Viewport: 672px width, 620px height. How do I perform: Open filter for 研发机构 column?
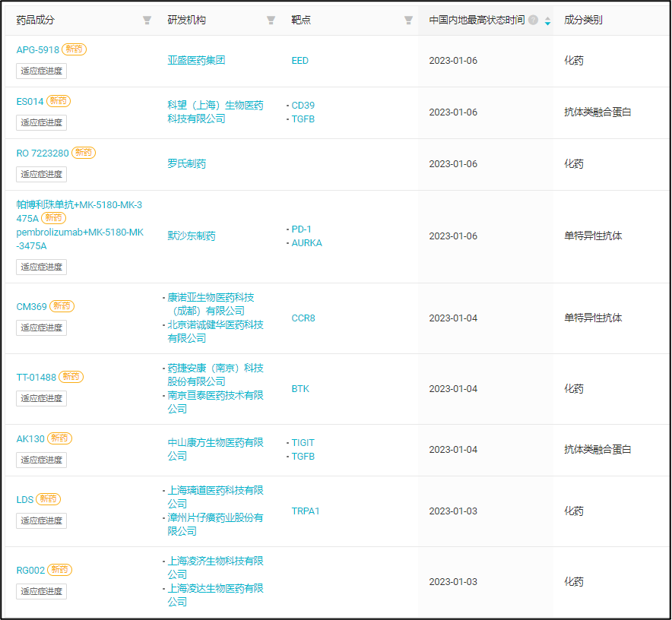(x=271, y=21)
